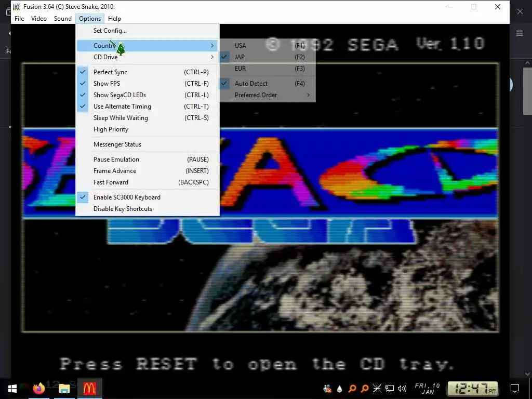Screen dimensions: 532x399
Task: Open hamburger menu in the background window
Action: point(520,33)
